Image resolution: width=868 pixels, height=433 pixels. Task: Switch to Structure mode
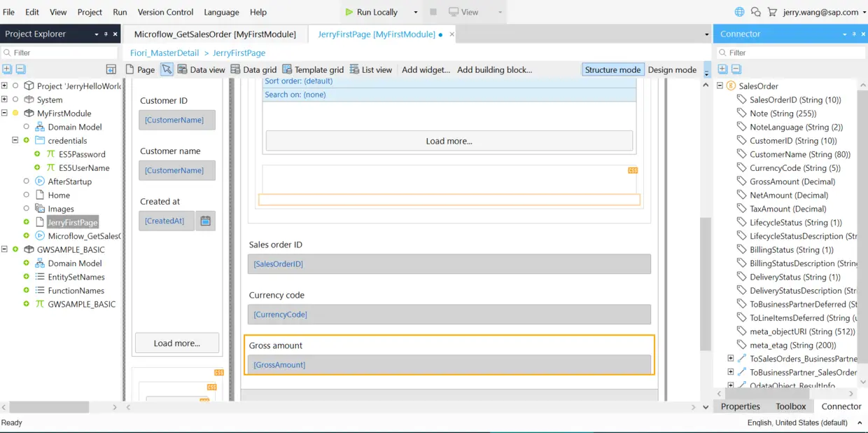[x=612, y=69]
